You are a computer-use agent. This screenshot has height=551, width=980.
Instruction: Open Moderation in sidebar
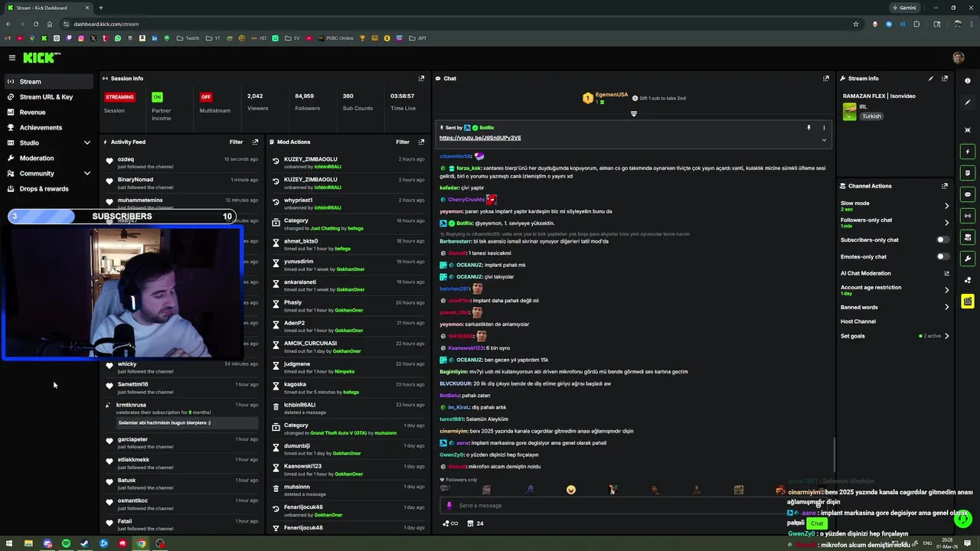tap(48, 158)
